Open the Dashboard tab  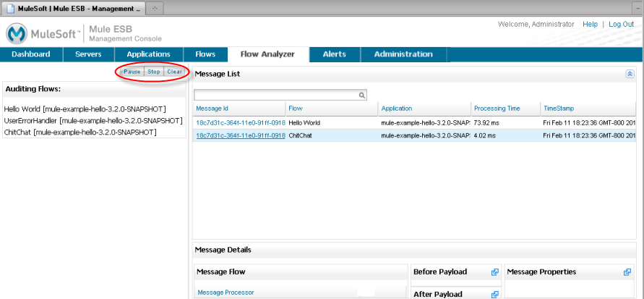[31, 54]
